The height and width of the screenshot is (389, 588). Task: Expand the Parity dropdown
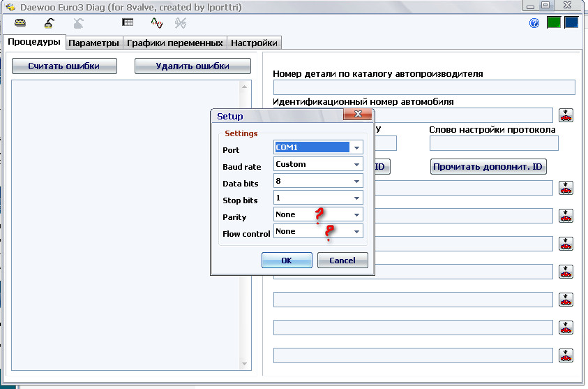pos(356,215)
